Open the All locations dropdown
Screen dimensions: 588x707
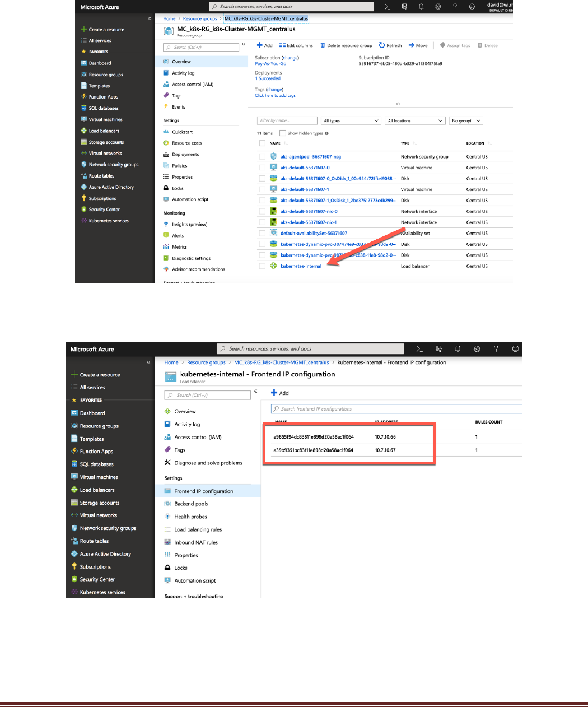415,120
